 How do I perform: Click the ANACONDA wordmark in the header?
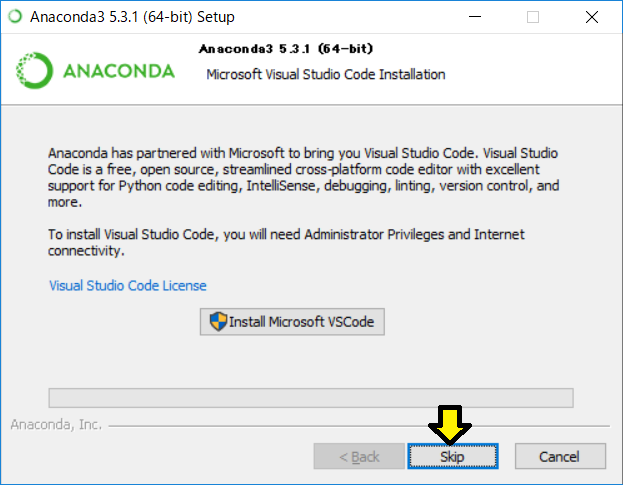(x=119, y=71)
